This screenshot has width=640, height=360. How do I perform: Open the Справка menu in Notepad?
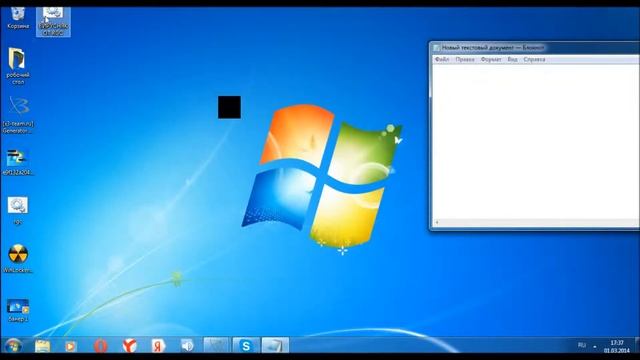(x=534, y=60)
